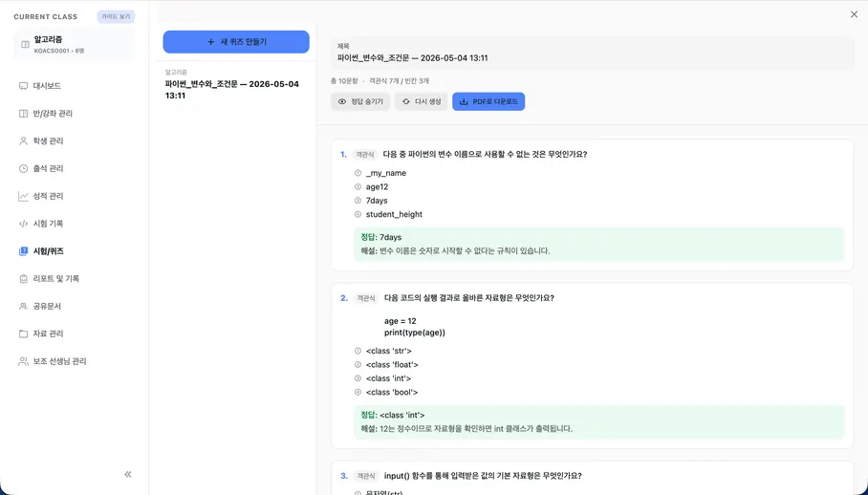Image resolution: width=868 pixels, height=495 pixels.
Task: Click question 2 text about 자료형
Action: coord(468,298)
